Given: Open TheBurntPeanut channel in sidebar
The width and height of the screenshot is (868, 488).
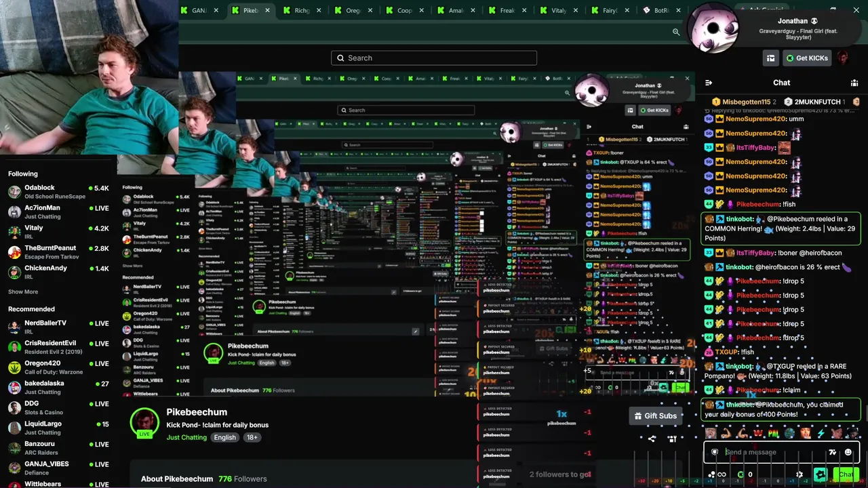Looking at the screenshot, I should coord(58,252).
